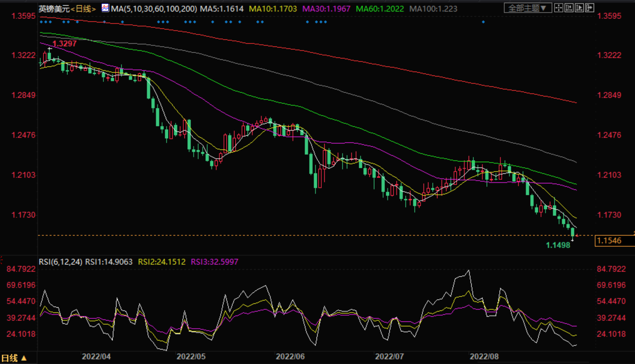Viewport: 635px width, 364px height.
Task: Click the 1.3297 high price marker
Action: click(x=64, y=43)
